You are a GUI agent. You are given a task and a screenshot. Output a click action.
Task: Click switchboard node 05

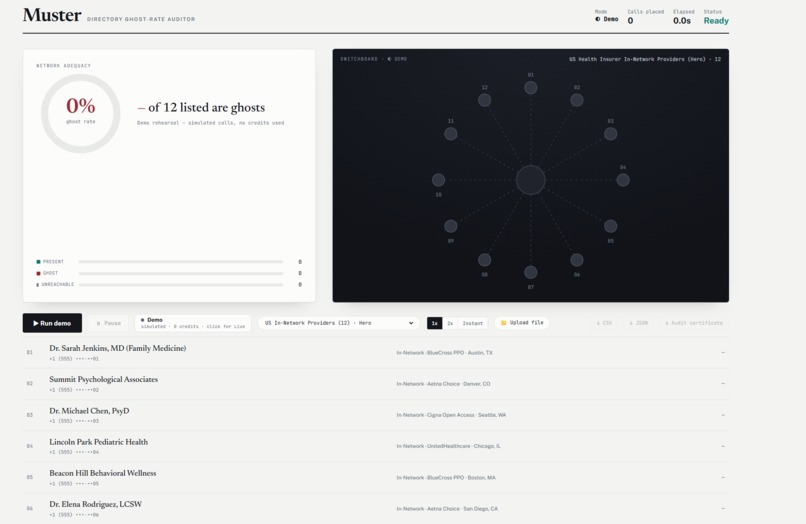click(611, 226)
